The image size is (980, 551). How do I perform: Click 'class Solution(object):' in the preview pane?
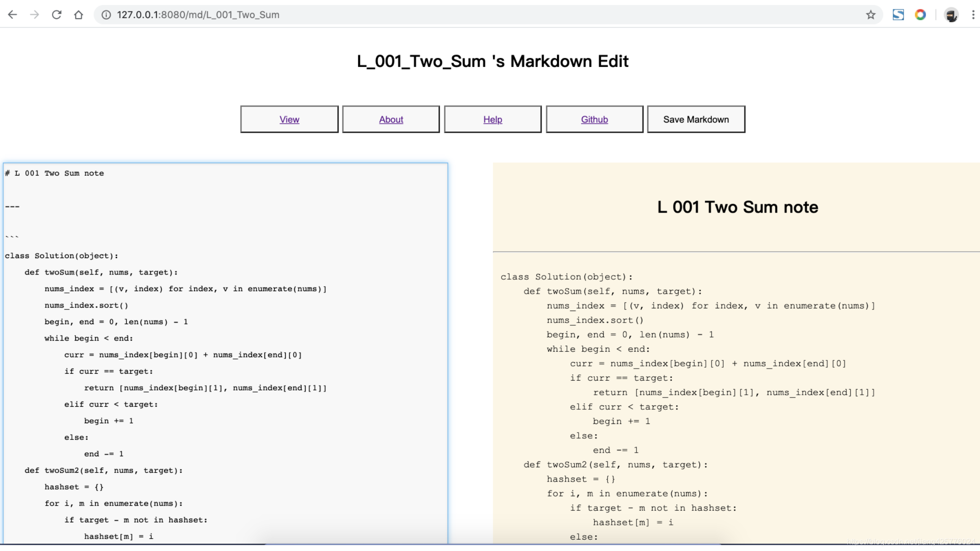[567, 277]
